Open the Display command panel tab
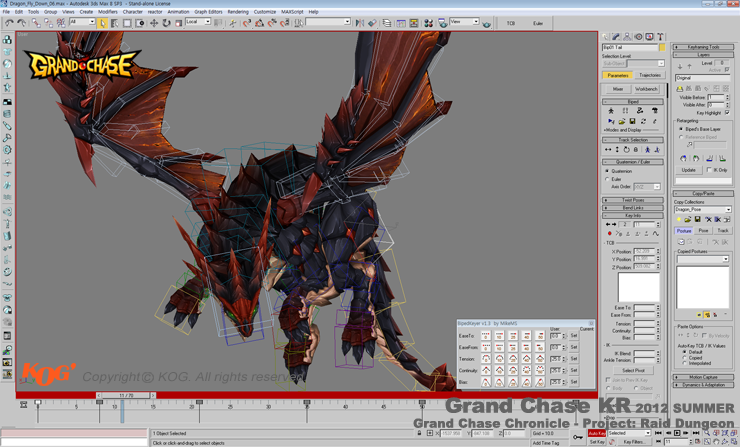This screenshot has height=447, width=740. tap(649, 36)
